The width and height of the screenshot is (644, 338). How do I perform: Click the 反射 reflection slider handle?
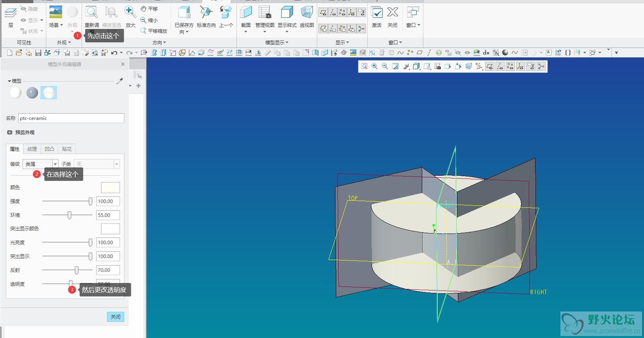76,270
